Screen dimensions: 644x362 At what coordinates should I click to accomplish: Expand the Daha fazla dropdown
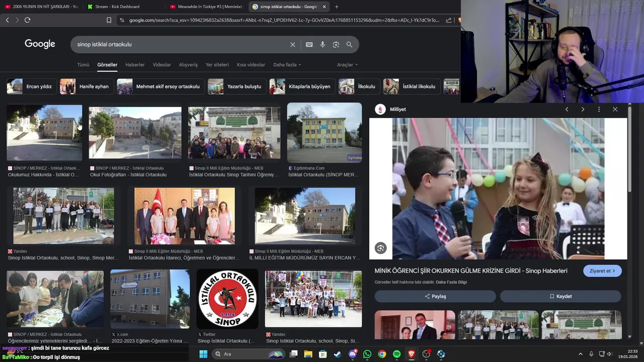point(287,65)
